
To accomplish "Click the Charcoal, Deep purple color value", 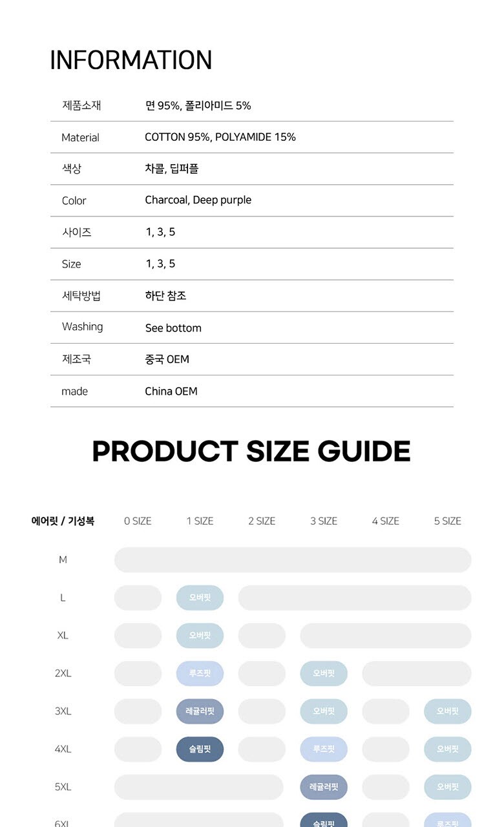I will [198, 200].
